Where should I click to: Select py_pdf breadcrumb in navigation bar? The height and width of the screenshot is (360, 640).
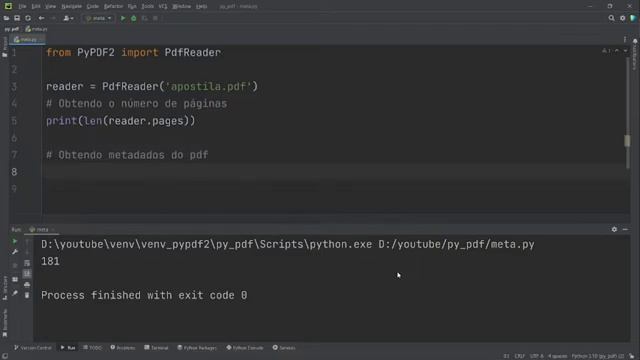pyautogui.click(x=11, y=29)
